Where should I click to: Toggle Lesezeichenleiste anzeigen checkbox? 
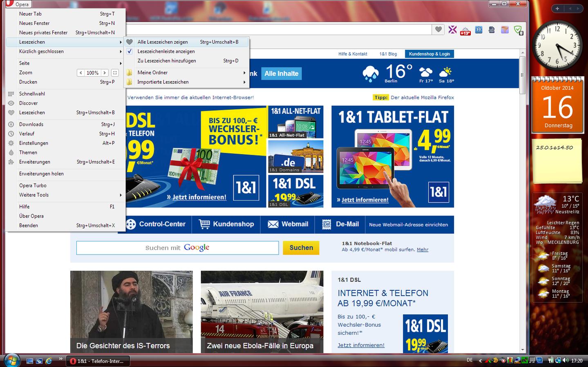pyautogui.click(x=130, y=51)
